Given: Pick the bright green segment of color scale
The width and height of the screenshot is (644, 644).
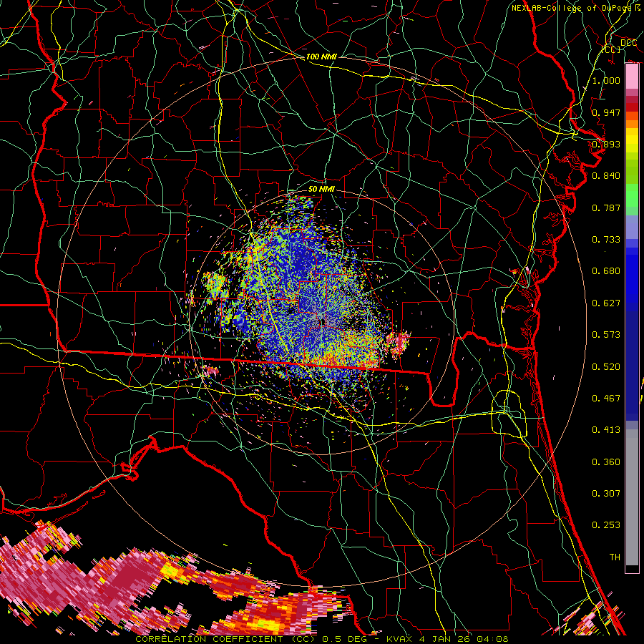Looking at the screenshot, I should click(632, 195).
